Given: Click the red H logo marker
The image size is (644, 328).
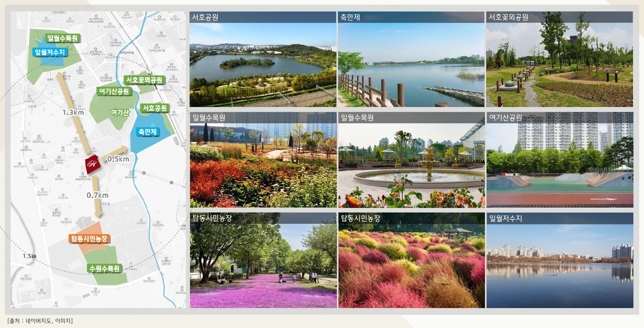Looking at the screenshot, I should [93, 164].
